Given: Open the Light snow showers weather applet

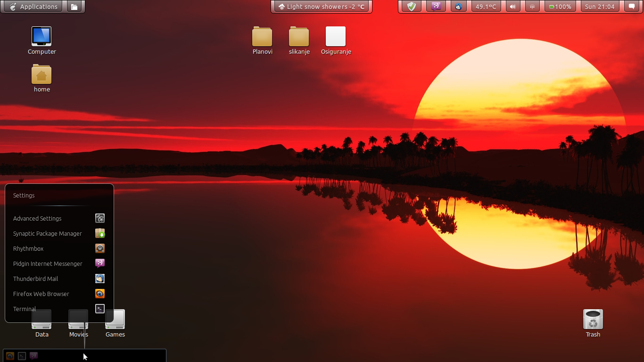Looking at the screenshot, I should [322, 7].
